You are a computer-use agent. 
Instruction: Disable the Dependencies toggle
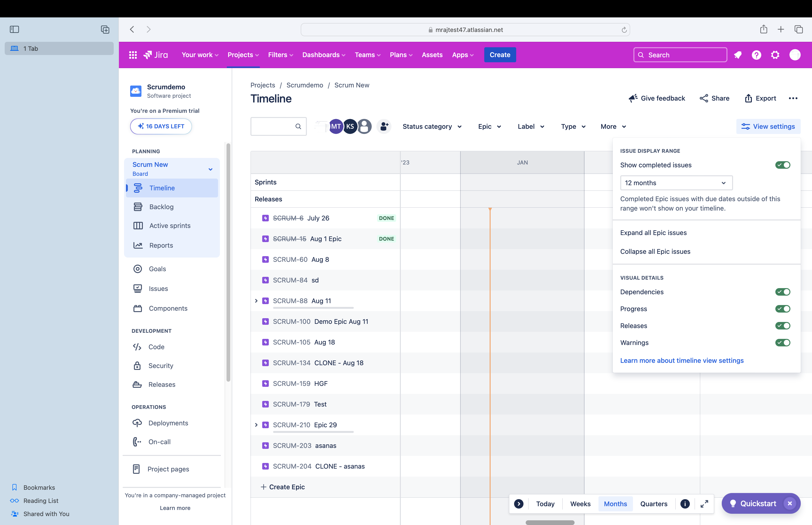coord(783,292)
